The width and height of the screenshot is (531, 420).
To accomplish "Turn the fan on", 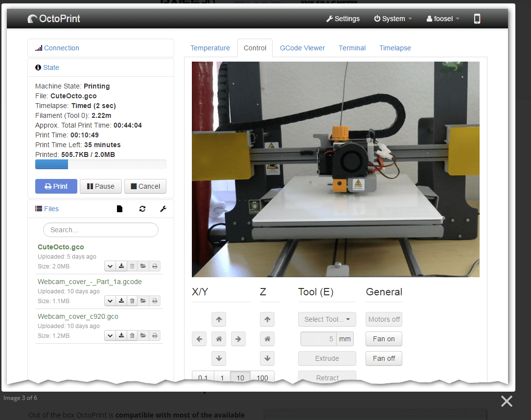I will [384, 339].
